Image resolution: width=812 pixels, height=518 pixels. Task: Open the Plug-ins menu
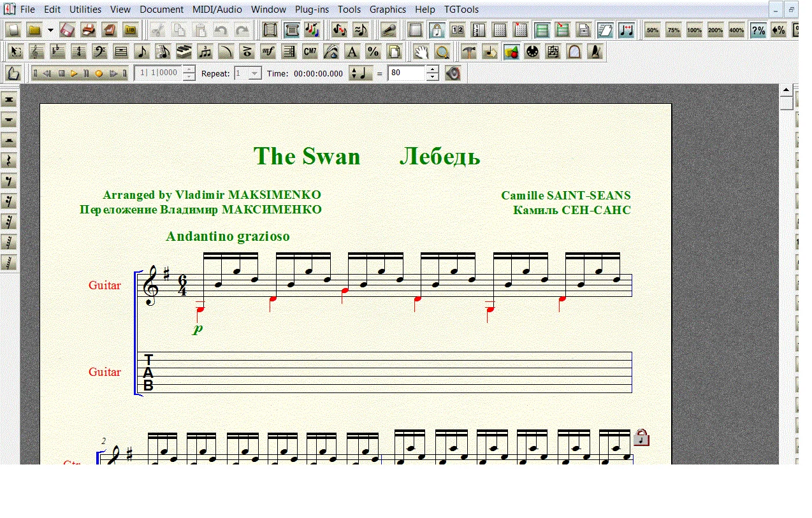click(312, 10)
